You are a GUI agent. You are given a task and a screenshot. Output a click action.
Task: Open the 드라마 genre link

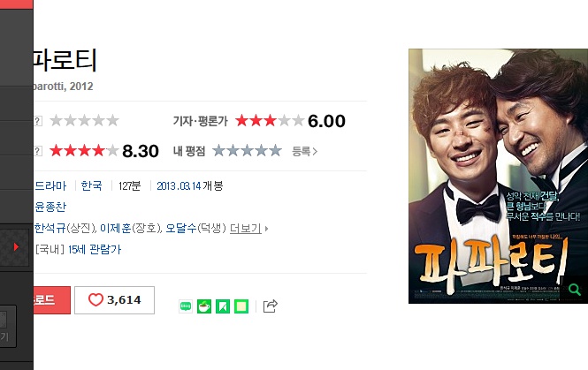[50, 185]
